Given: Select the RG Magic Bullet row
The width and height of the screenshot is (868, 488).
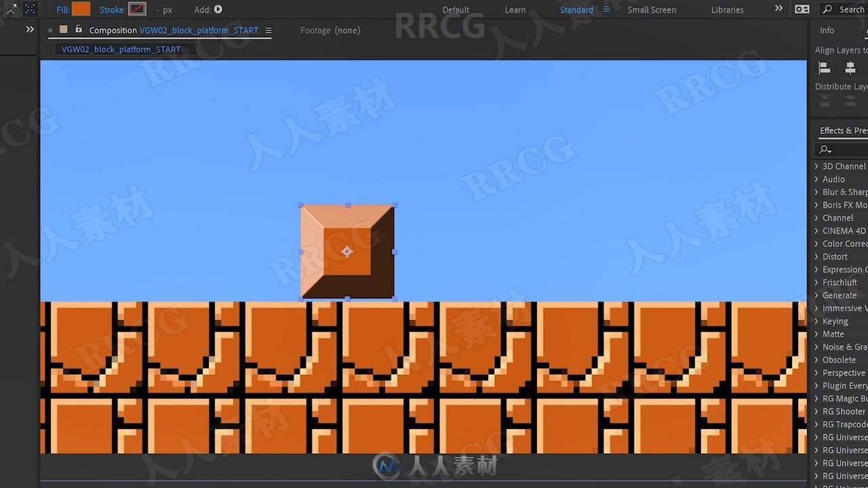Looking at the screenshot, I should coord(841,398).
